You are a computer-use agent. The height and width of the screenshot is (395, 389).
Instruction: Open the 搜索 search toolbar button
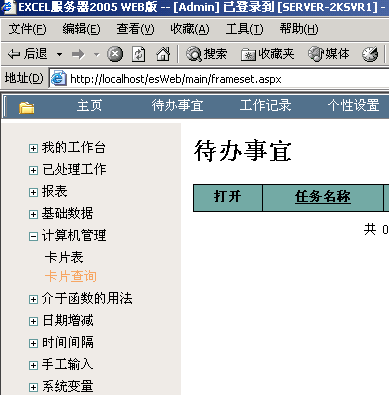[206, 54]
